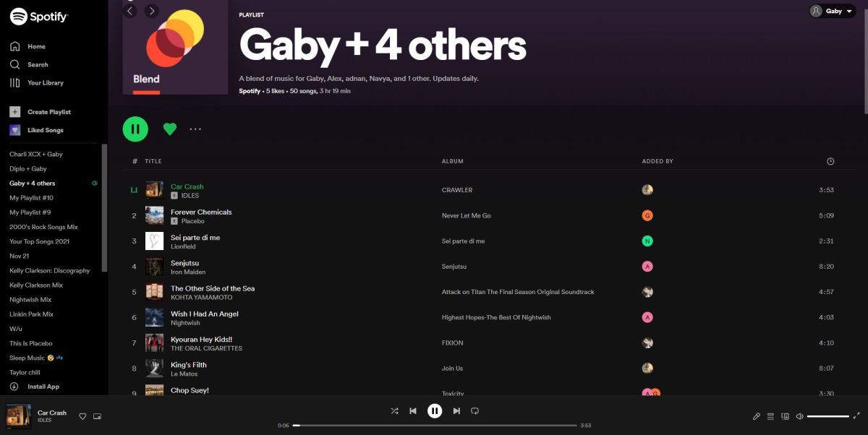Select the Wish I Had An Angel track
Screen dimensions: 868x435
point(205,314)
